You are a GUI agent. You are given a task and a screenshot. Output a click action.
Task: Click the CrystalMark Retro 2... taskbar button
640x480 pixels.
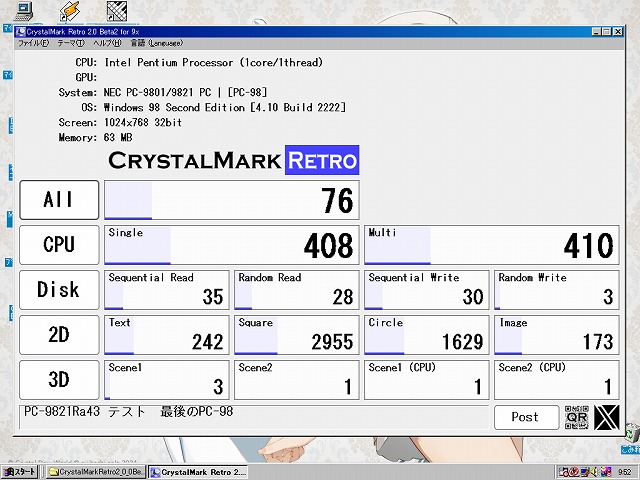(198, 472)
